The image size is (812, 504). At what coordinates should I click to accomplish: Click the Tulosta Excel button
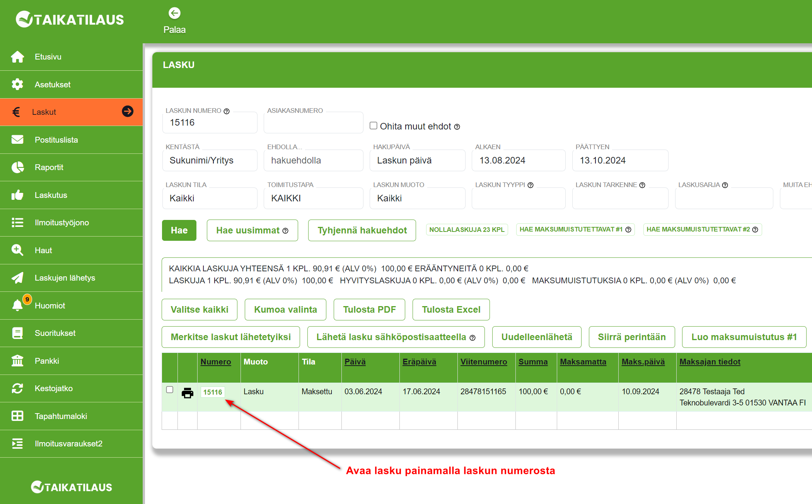click(451, 310)
